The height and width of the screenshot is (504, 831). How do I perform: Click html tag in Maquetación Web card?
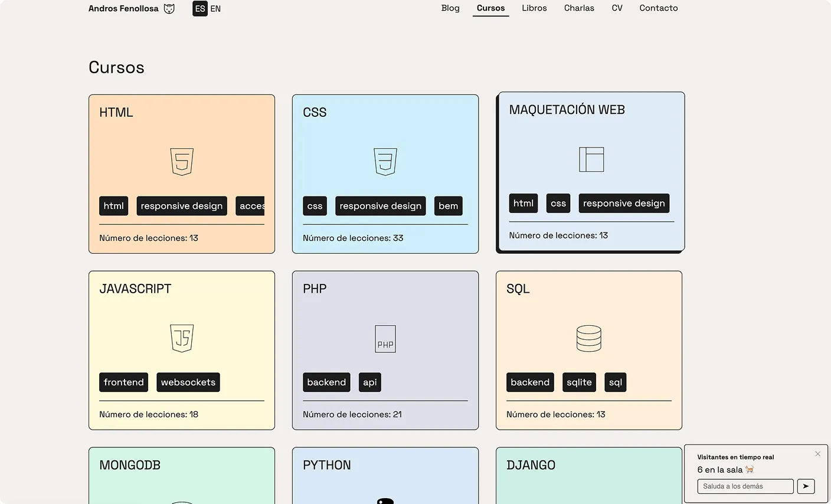[524, 203]
